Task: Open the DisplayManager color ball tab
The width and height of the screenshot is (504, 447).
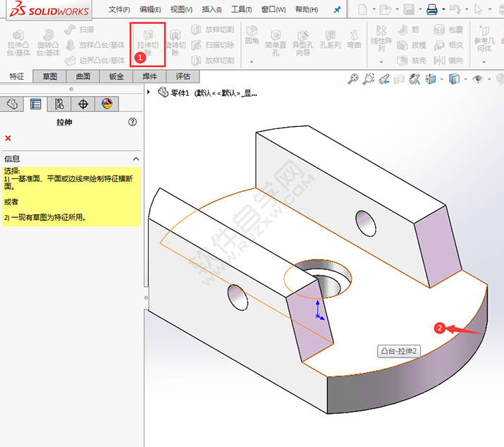Action: (x=106, y=104)
